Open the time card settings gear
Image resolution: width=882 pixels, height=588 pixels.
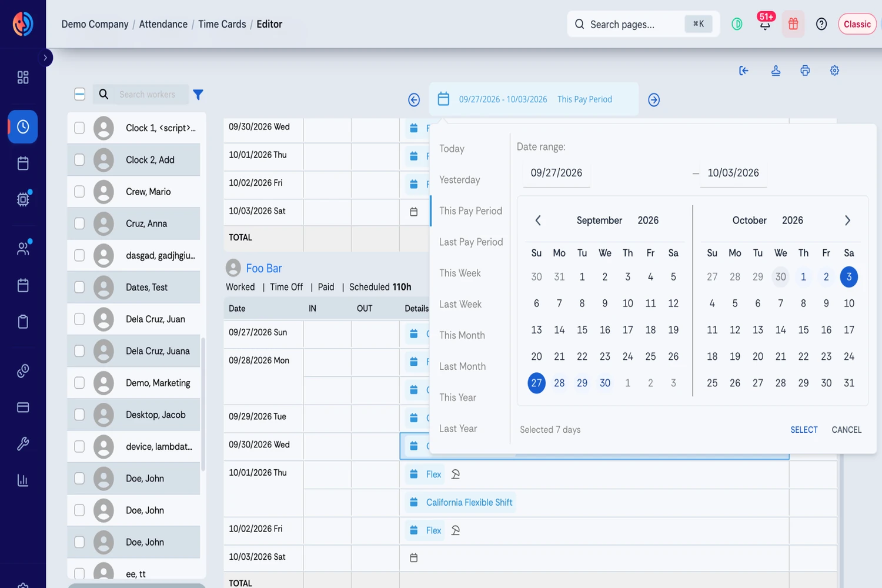click(x=834, y=71)
